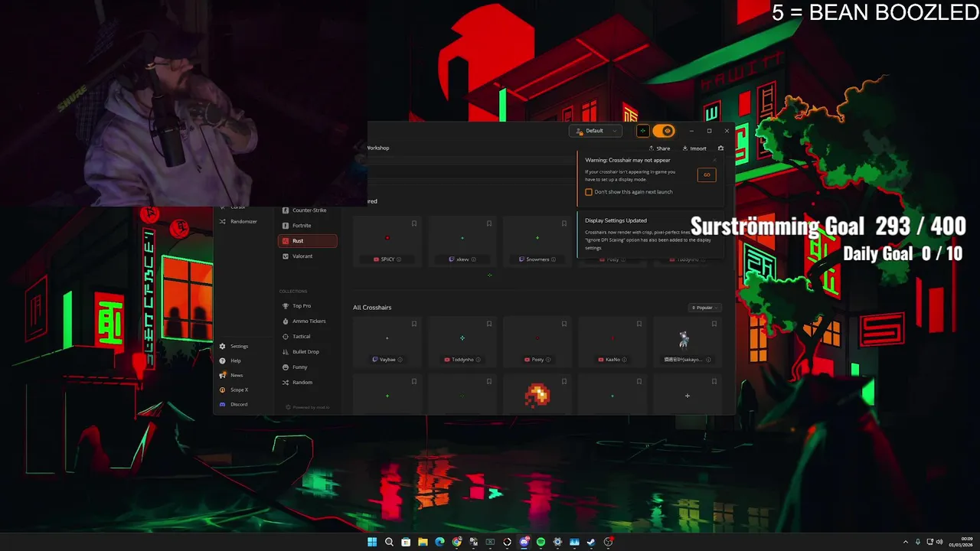980x551 pixels.
Task: Open File Explorer from the taskbar
Action: click(423, 542)
